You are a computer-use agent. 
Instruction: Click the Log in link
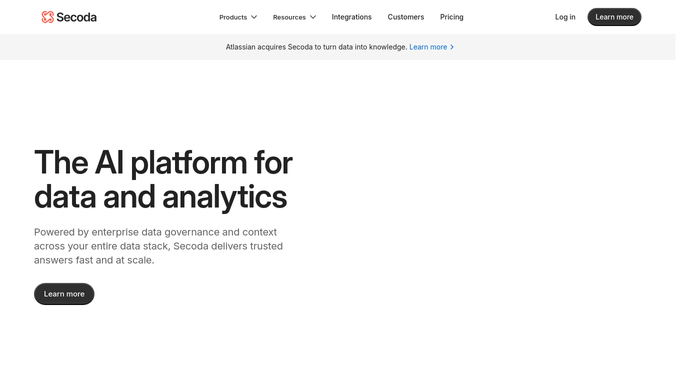[x=565, y=17]
